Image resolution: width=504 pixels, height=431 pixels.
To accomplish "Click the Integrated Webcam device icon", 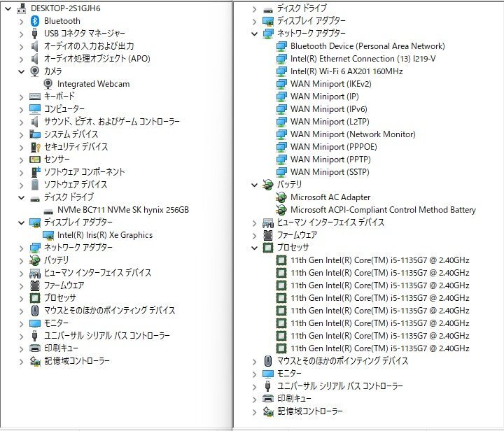I will (x=48, y=84).
